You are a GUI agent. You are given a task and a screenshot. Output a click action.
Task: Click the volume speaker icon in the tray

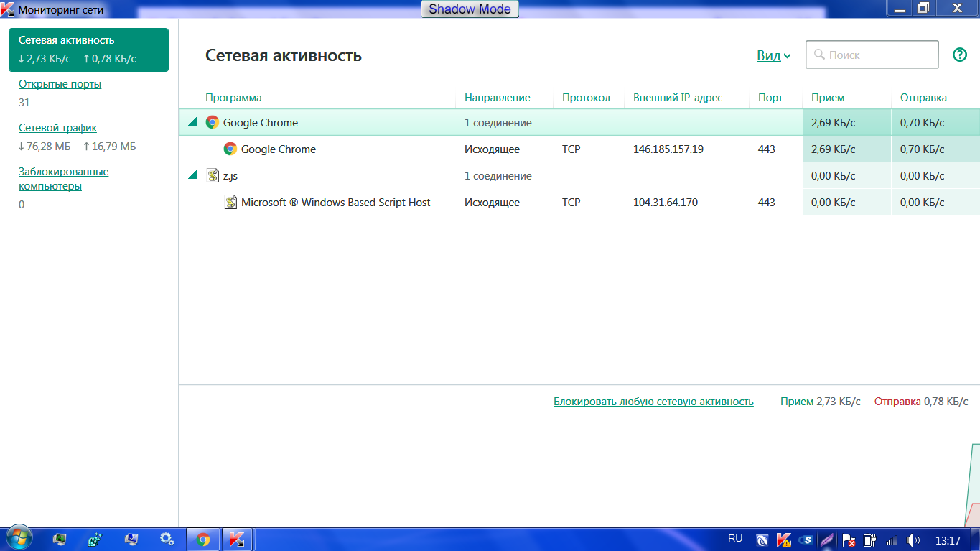tap(913, 540)
